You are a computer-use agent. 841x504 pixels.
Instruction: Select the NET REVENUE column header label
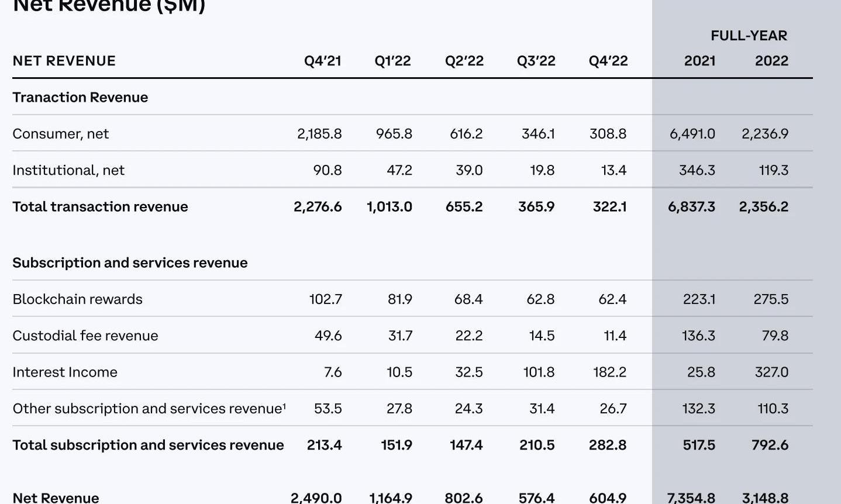(64, 61)
